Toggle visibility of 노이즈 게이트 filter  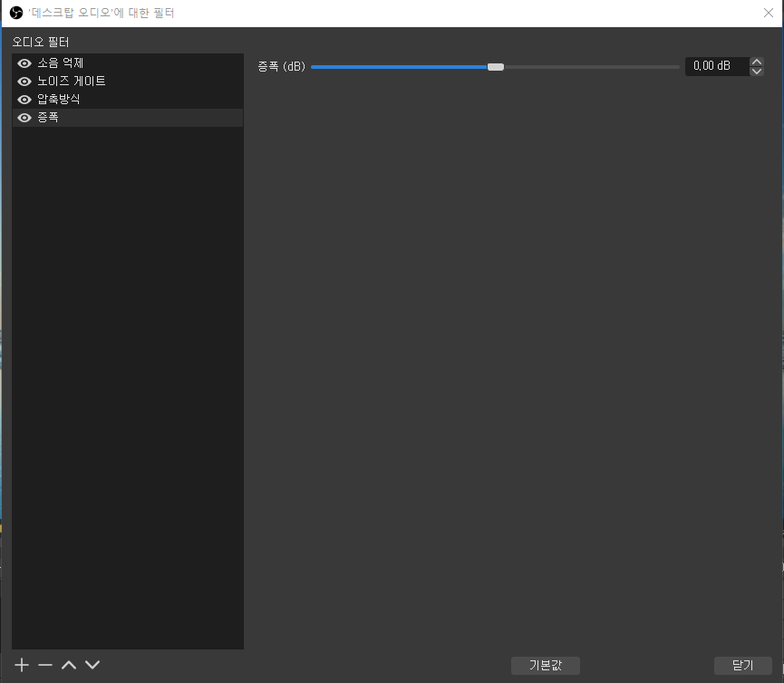pyautogui.click(x=24, y=82)
